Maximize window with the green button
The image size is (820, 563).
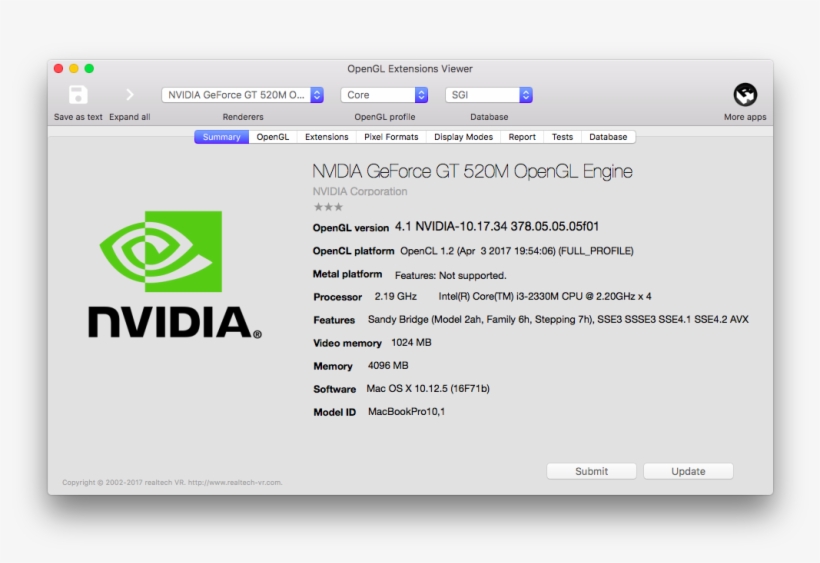point(89,68)
